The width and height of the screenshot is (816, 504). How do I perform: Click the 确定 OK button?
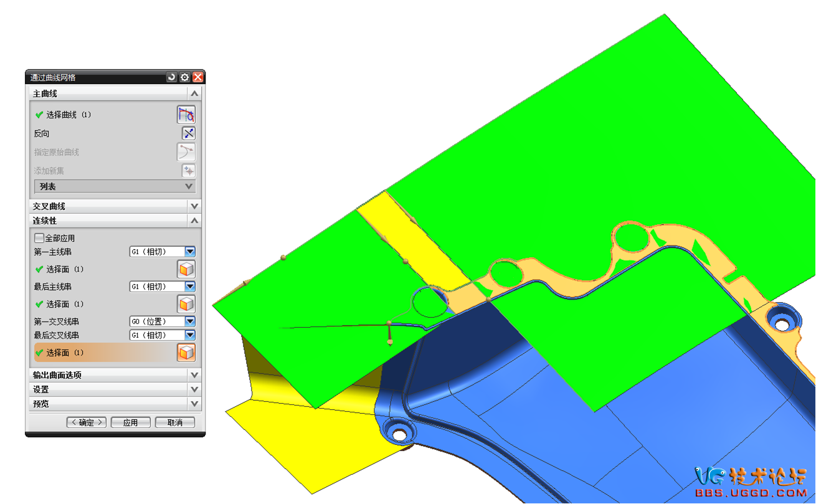(87, 422)
